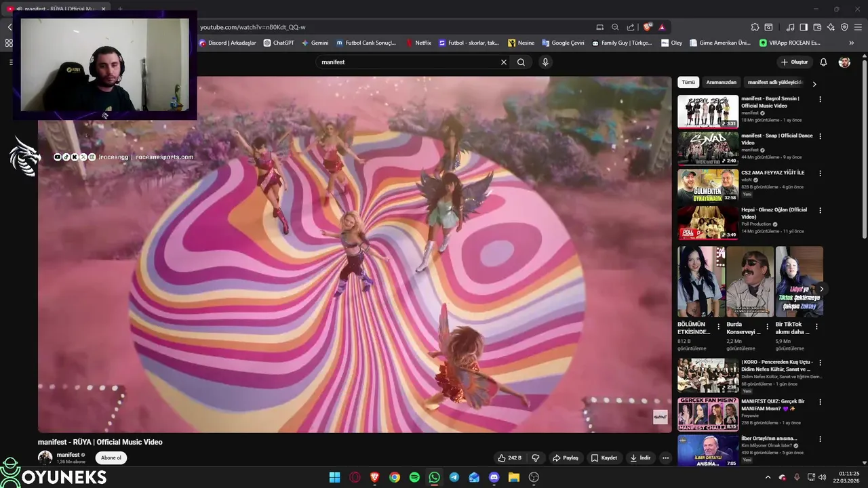Viewport: 868px width, 488px height.
Task: Start voice search with microphone icon
Action: (545, 62)
